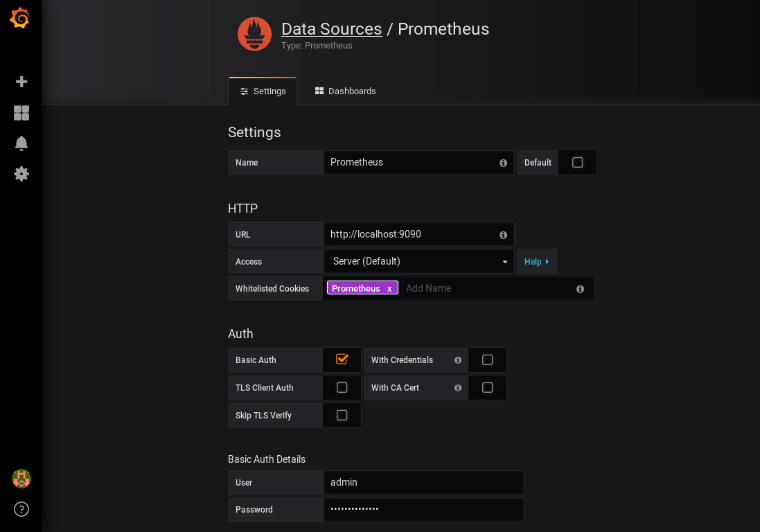Enable the Skip TLS Verify checkbox
Image resolution: width=760 pixels, height=532 pixels.
342,415
